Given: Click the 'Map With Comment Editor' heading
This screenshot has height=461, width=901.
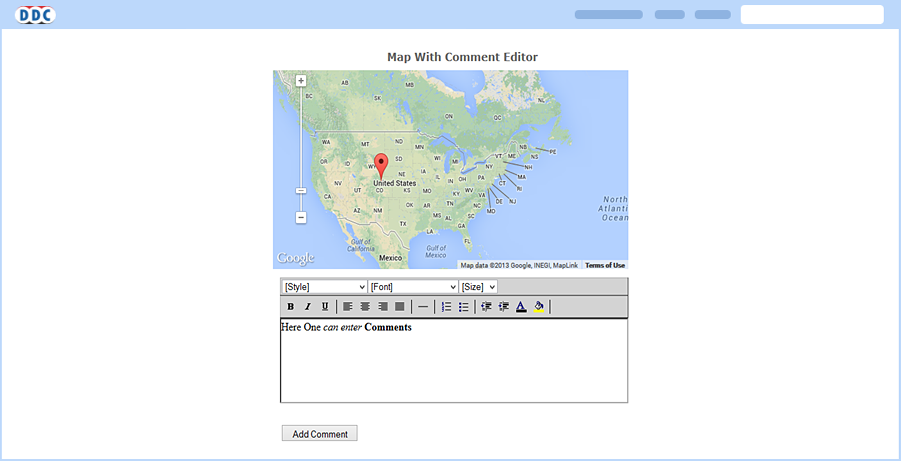Looking at the screenshot, I should tap(463, 57).
